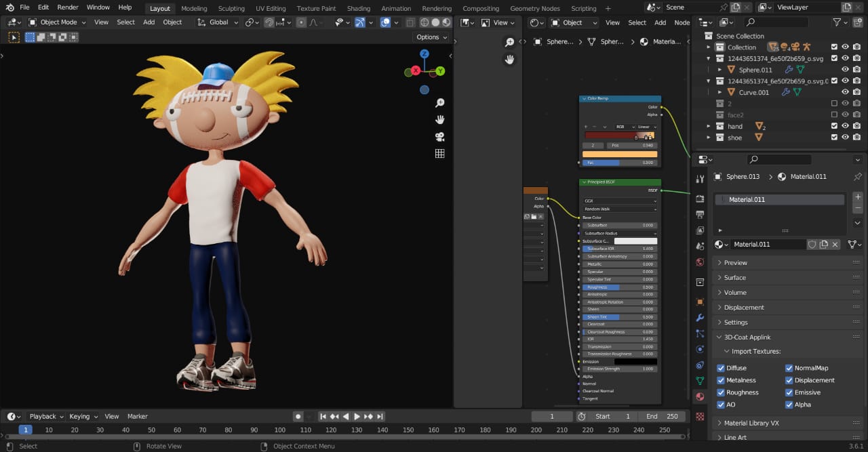Click the viewport zoom magnifier icon
This screenshot has height=452, width=868.
[x=439, y=103]
